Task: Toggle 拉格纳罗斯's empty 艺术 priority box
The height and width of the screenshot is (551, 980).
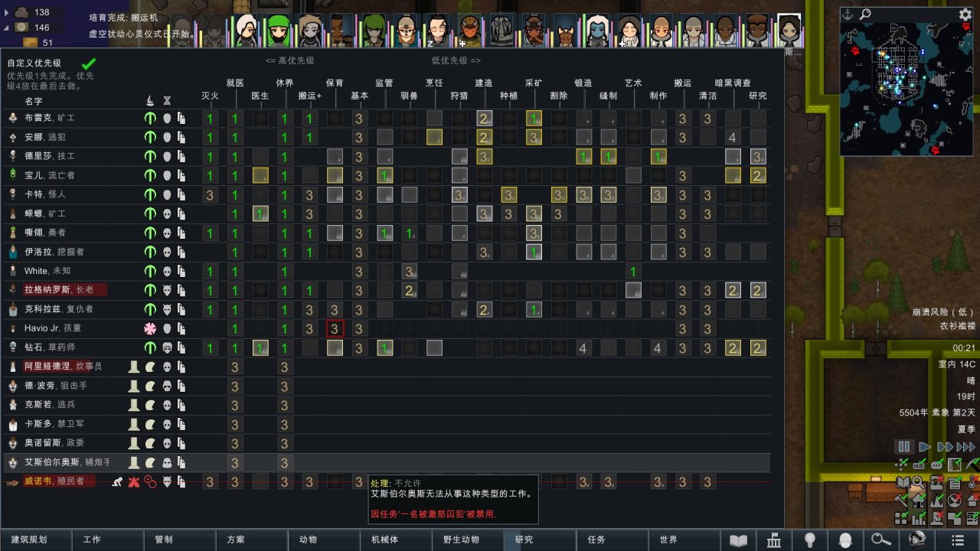Action: coord(633,291)
